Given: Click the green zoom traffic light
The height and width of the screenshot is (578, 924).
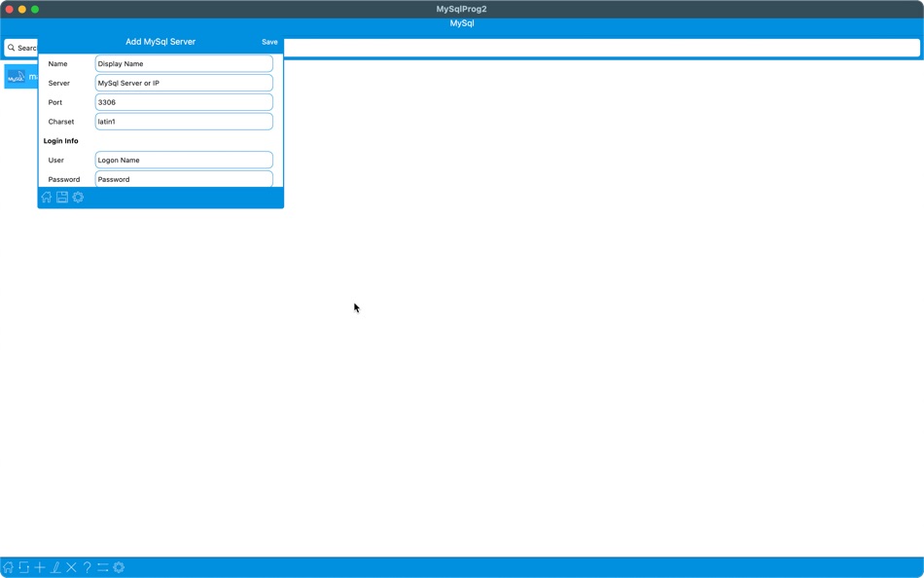Looking at the screenshot, I should [35, 7].
